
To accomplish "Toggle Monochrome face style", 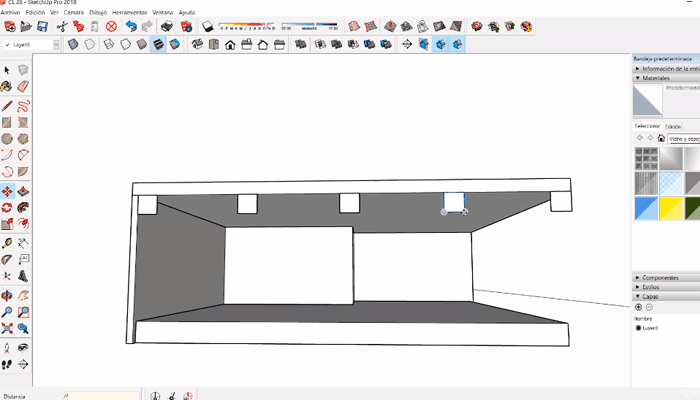I will tap(175, 44).
